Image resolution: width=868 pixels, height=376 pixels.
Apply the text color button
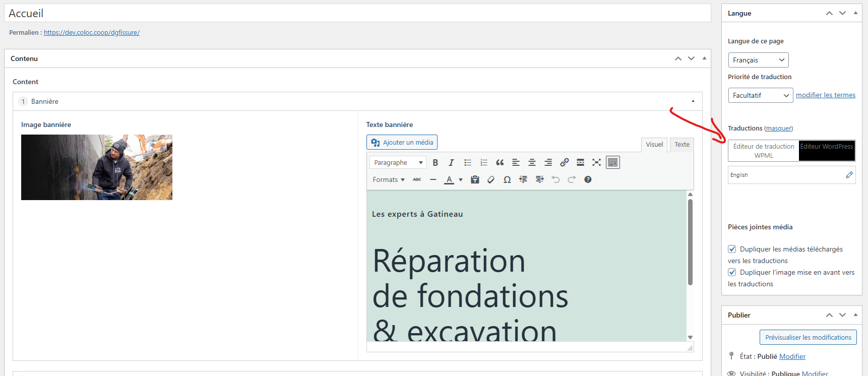point(449,179)
